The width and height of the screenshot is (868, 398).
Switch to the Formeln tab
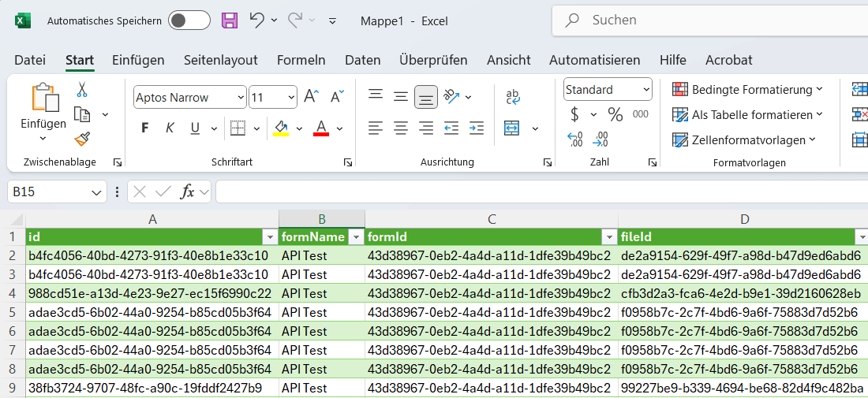click(301, 60)
